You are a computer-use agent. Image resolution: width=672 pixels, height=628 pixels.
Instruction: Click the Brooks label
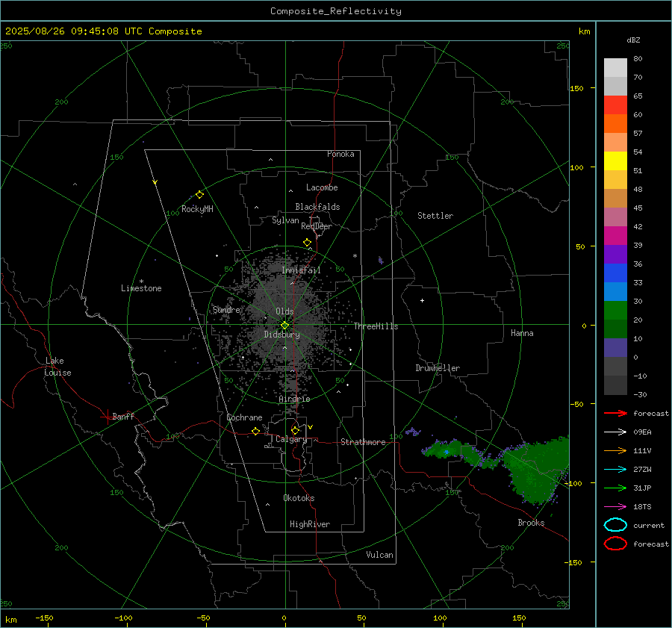coord(531,523)
